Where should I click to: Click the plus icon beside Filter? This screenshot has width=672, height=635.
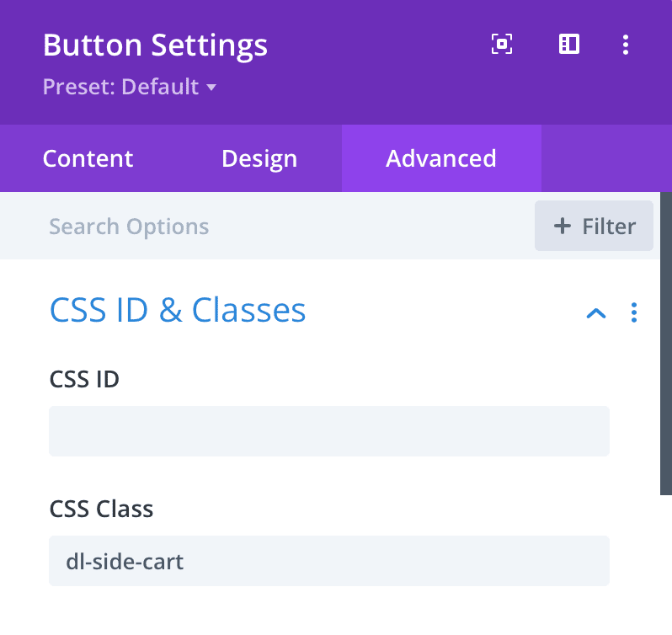point(563,226)
